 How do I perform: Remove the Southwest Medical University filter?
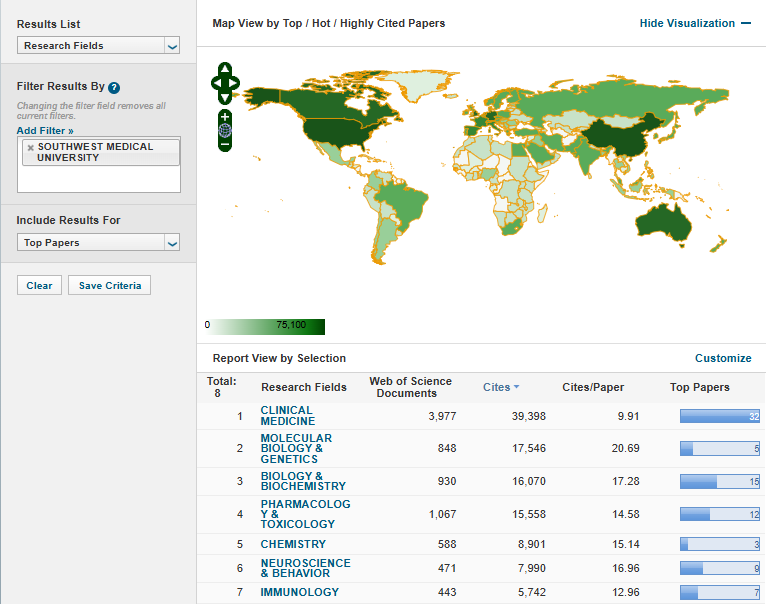30,148
